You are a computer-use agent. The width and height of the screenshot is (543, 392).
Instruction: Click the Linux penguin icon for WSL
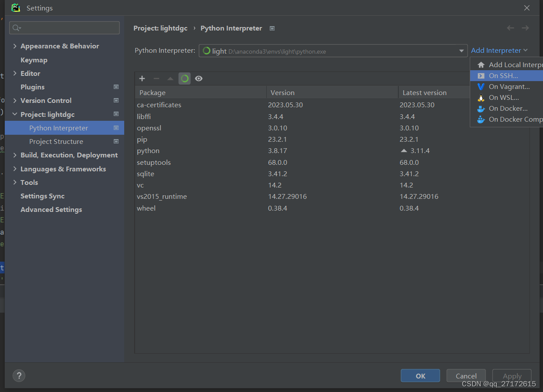click(x=481, y=98)
